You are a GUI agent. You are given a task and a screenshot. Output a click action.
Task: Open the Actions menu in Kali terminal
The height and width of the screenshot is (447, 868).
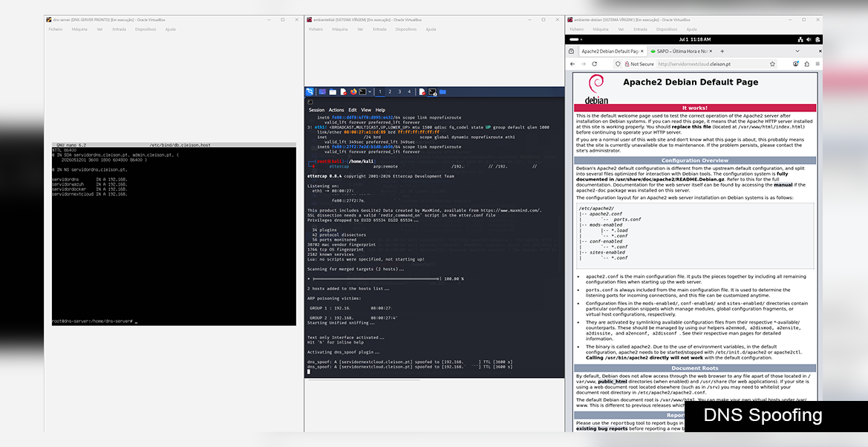(x=336, y=110)
